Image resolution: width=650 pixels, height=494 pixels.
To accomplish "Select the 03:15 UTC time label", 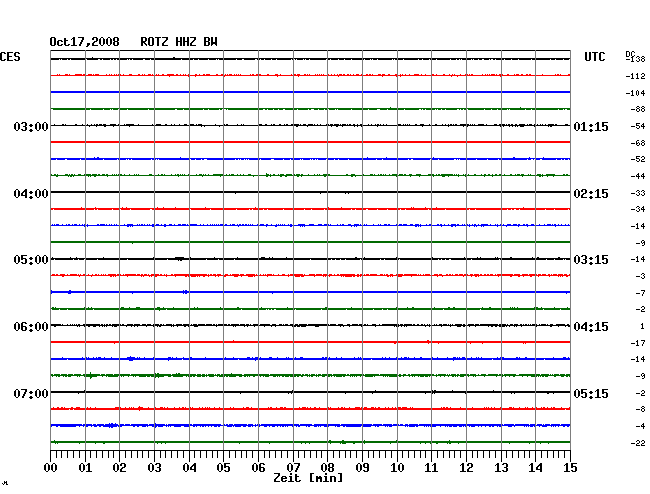I will tap(591, 260).
